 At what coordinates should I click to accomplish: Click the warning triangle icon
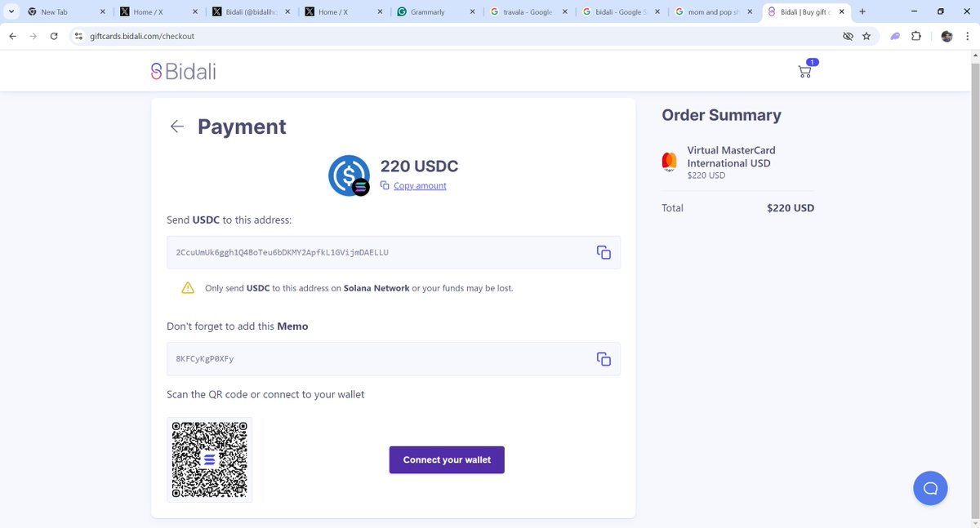(x=188, y=287)
